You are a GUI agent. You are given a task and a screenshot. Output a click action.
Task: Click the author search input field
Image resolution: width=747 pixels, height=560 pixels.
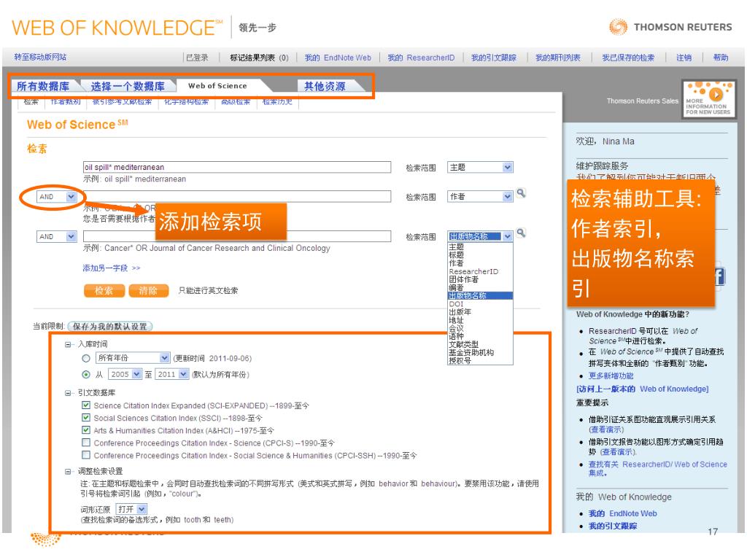coord(237,196)
